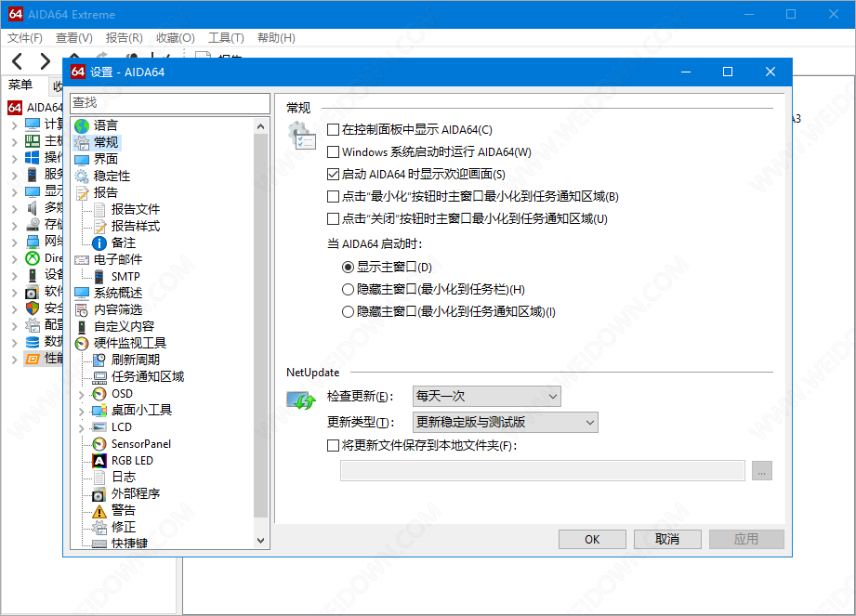Click the LCD display icon
The width and height of the screenshot is (856, 616).
[99, 427]
